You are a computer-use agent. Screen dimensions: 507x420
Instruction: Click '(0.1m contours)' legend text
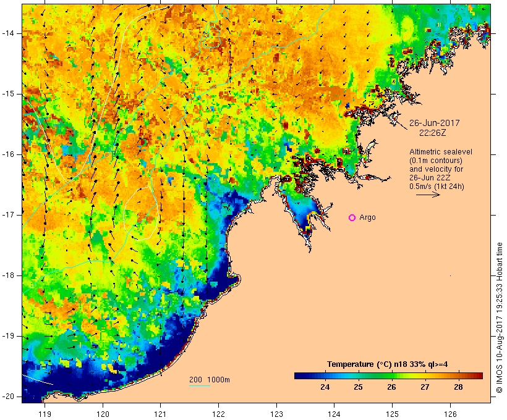pos(436,161)
